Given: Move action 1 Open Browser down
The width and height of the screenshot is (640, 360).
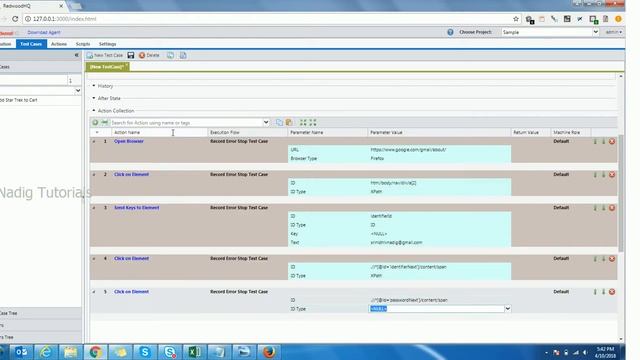Looking at the screenshot, I should 603,141.
